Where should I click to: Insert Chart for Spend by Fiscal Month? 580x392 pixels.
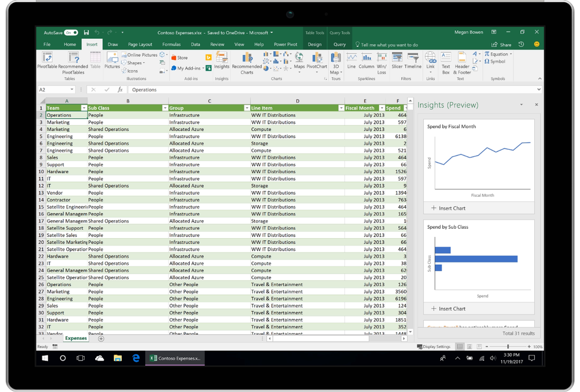(x=448, y=208)
